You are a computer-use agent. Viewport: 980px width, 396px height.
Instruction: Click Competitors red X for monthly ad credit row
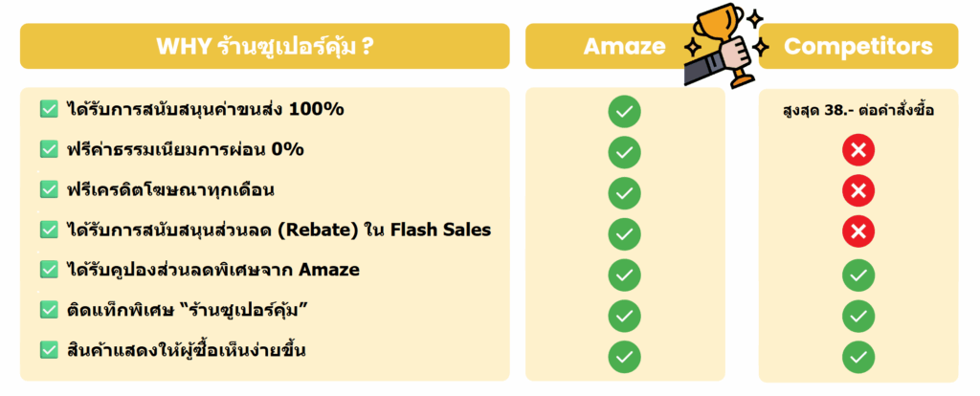pyautogui.click(x=857, y=192)
